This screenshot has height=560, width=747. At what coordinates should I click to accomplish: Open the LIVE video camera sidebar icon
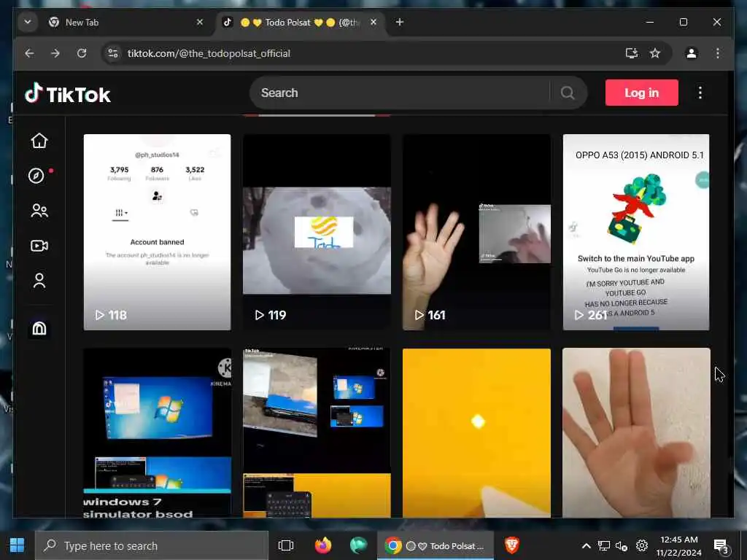click(x=39, y=246)
